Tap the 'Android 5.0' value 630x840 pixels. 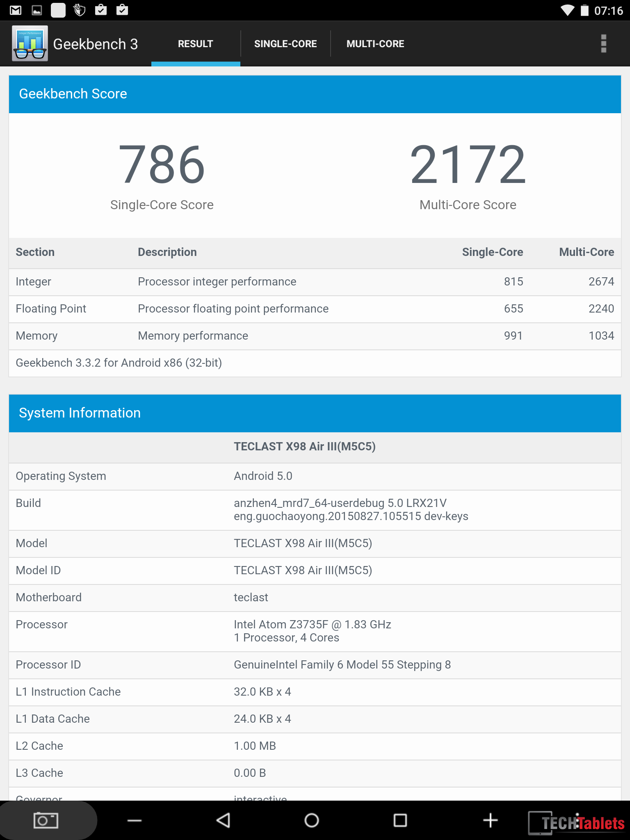(x=263, y=476)
